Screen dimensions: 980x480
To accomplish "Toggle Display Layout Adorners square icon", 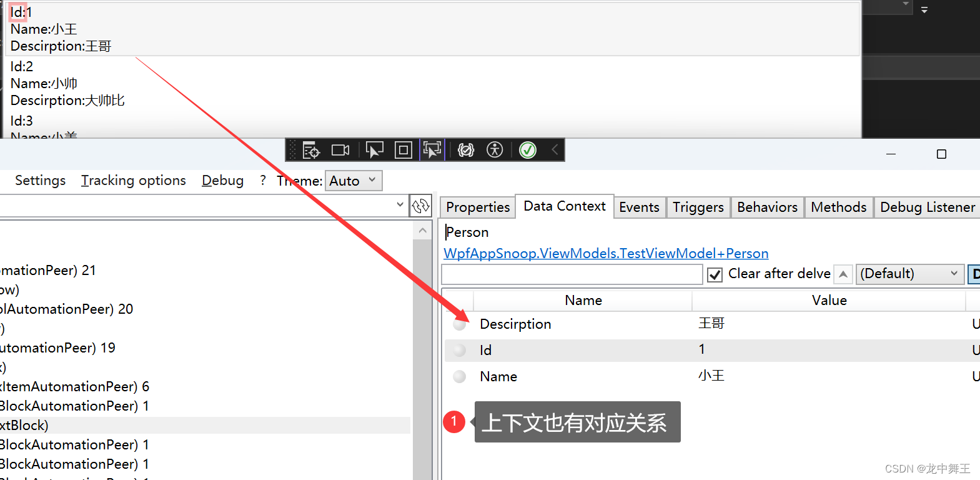I will pos(403,150).
